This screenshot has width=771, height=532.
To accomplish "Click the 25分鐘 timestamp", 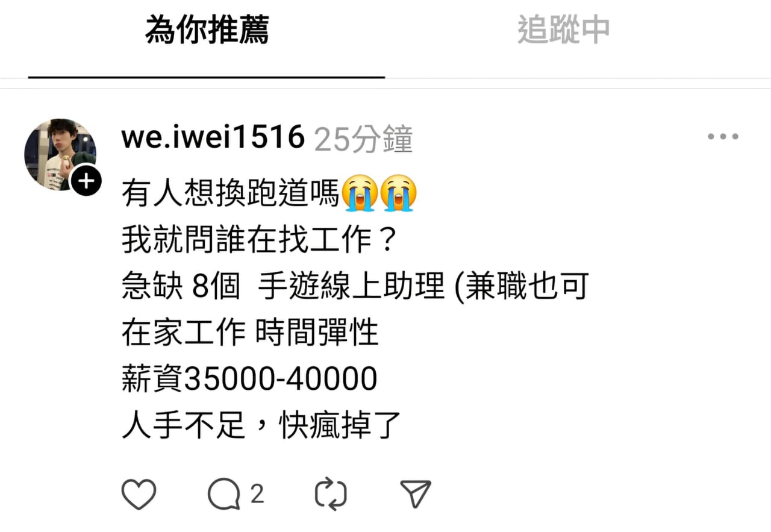I will pos(364,140).
